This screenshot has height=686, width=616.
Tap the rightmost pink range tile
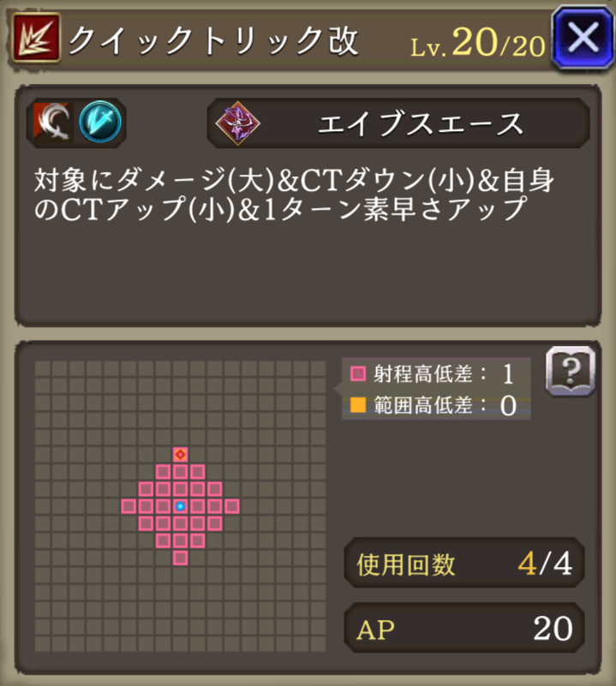tap(232, 506)
